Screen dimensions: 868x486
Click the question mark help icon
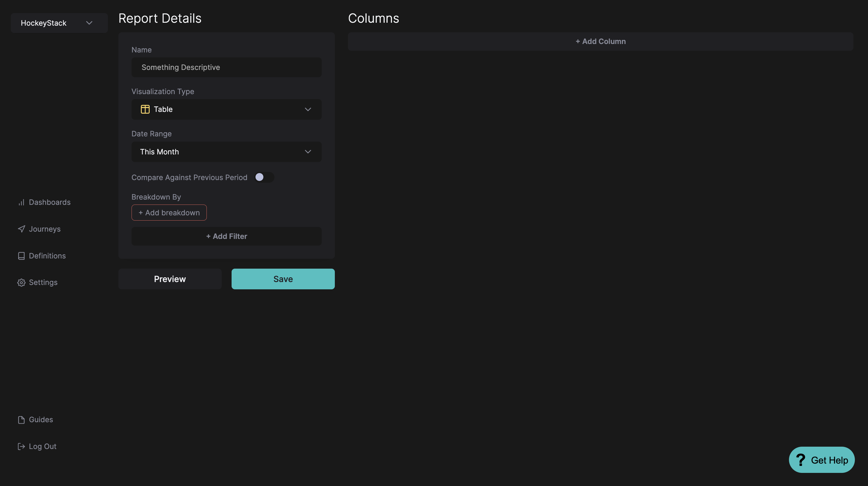(x=801, y=460)
